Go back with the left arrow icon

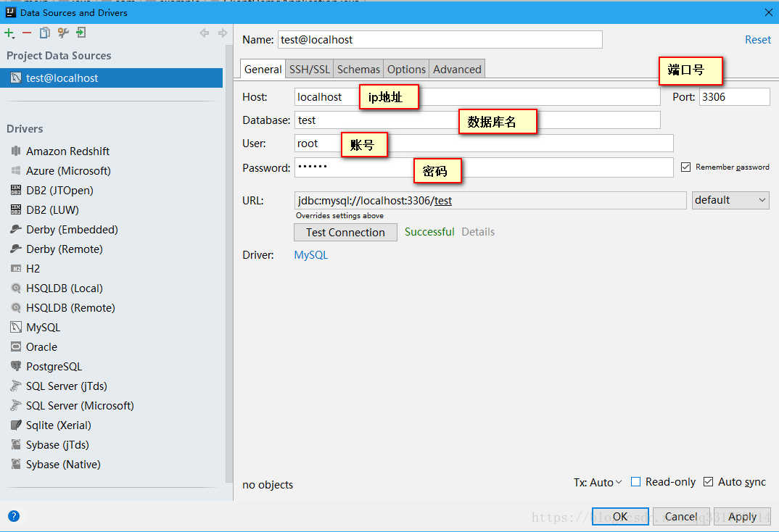tap(205, 33)
